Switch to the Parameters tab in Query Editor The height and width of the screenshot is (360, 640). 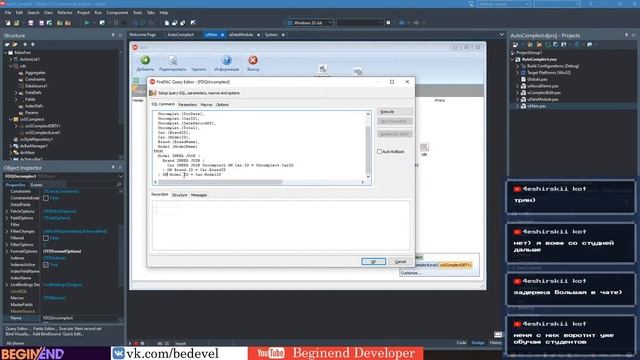187,105
